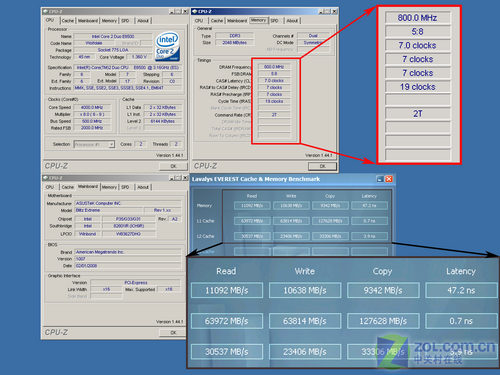The image size is (500, 375).
Task: Click the BIOS Date value
Action: coord(128,266)
